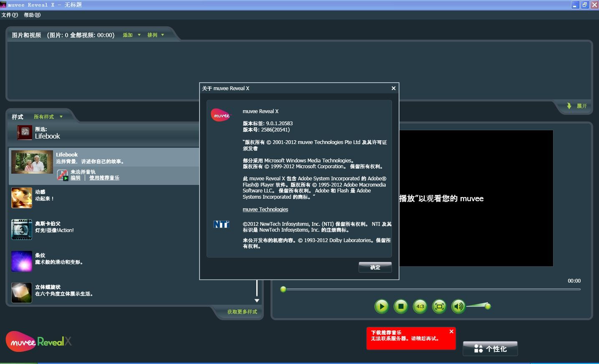Adjust the volume slider knob
The height and width of the screenshot is (364, 599).
click(x=488, y=306)
